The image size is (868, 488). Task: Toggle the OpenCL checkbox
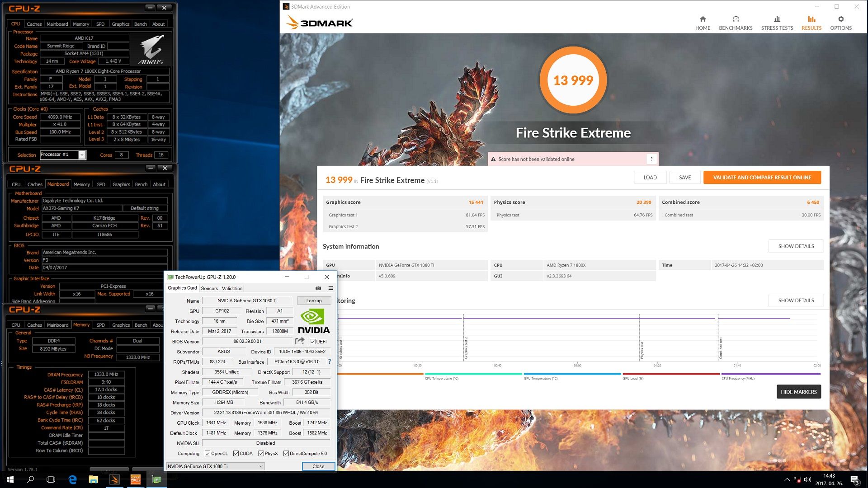(x=208, y=454)
